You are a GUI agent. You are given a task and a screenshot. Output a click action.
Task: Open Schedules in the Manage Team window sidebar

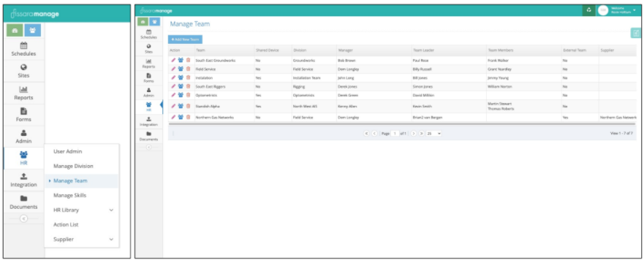(x=148, y=34)
